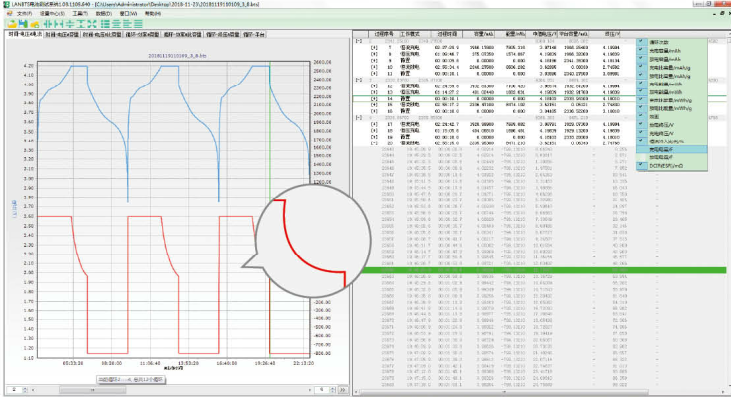Uncheck 循环次数 in the column popup list

(641, 42)
